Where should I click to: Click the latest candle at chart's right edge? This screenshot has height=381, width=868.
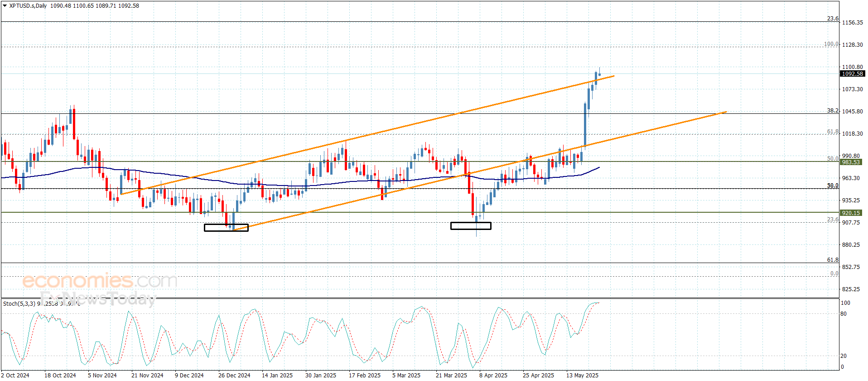click(x=599, y=74)
